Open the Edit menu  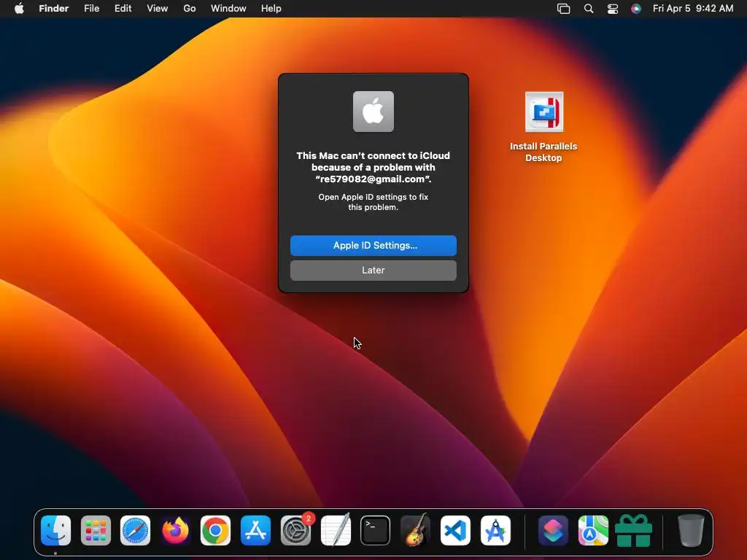123,9
